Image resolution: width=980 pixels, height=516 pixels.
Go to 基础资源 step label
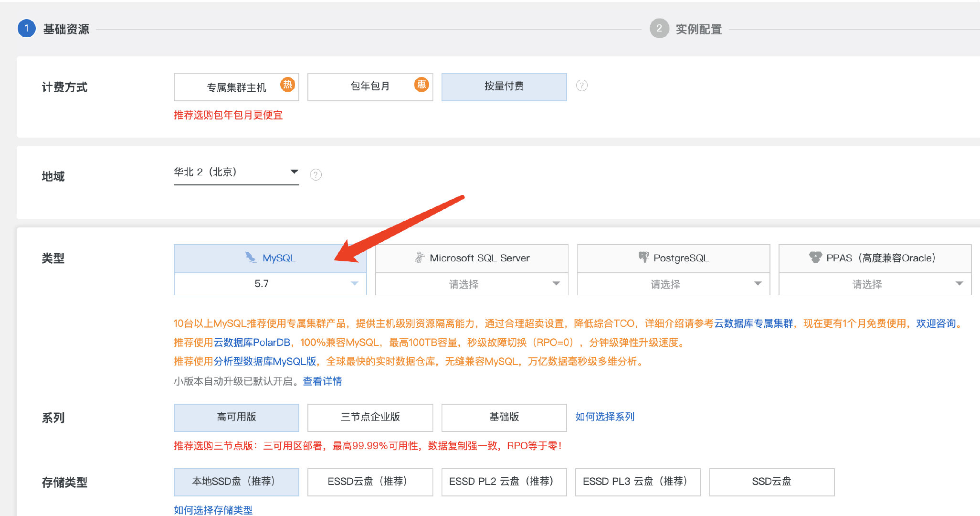coord(66,29)
